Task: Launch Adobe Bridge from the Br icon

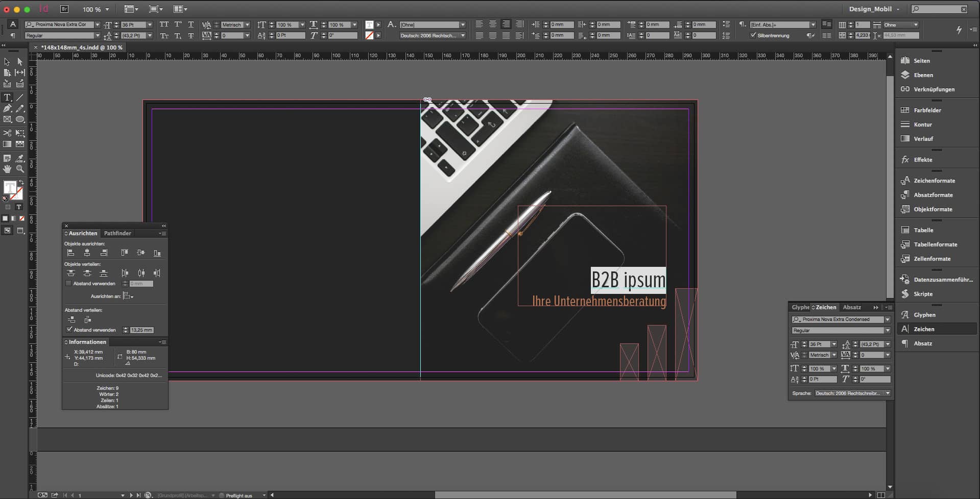Action: 64,9
